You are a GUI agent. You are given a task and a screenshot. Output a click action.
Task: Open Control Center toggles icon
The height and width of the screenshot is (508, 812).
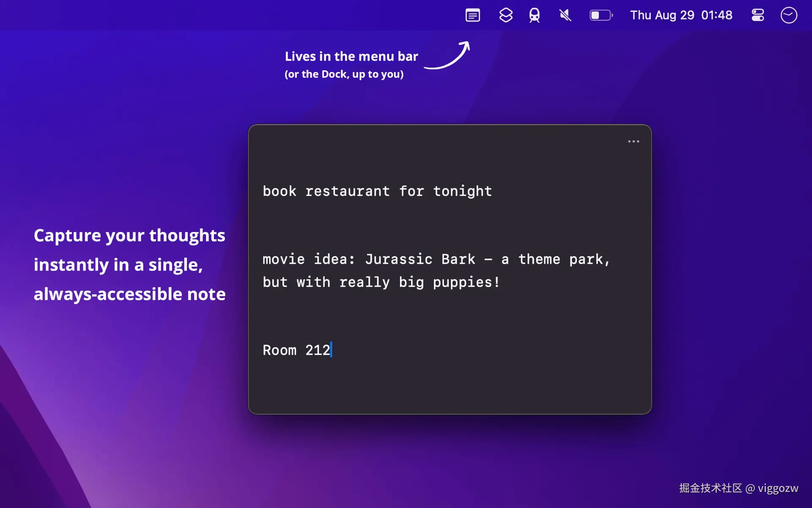coord(757,16)
